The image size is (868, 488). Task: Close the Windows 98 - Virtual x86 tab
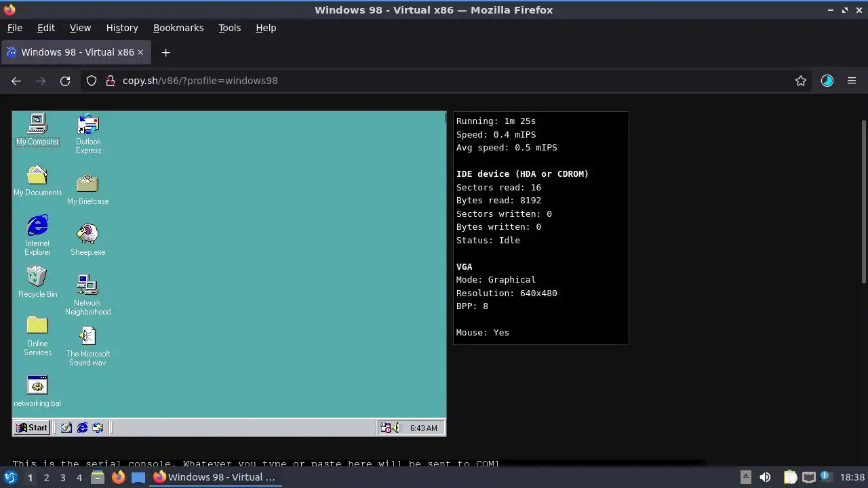click(x=140, y=52)
